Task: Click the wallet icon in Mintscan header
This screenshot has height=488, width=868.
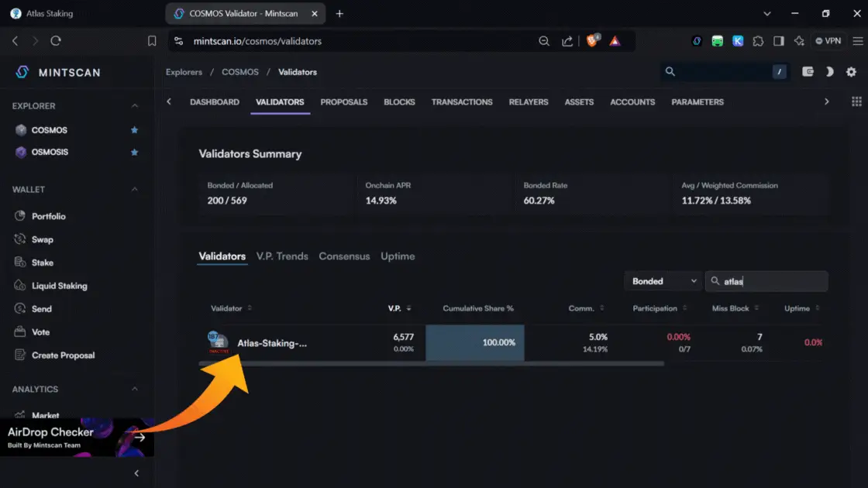Action: [x=808, y=72]
